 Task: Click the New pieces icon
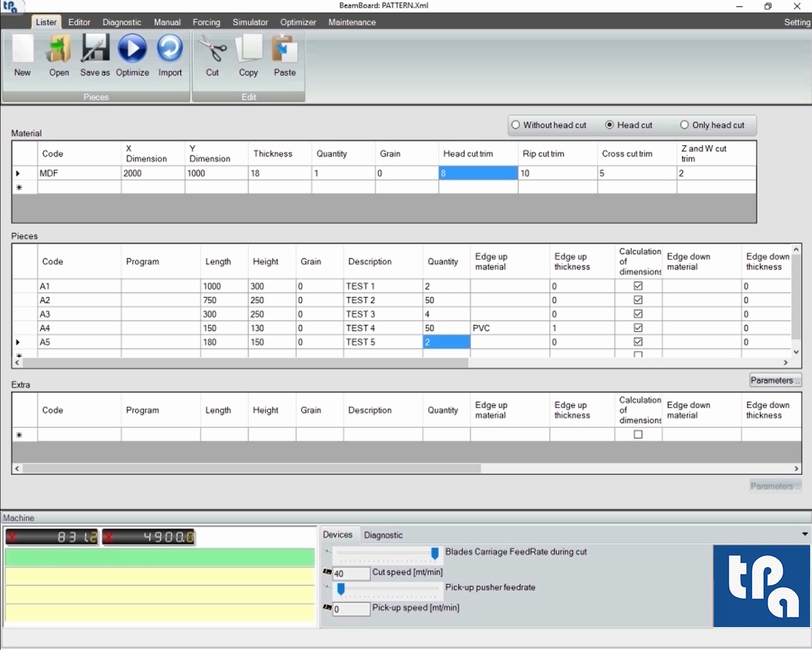(x=22, y=56)
